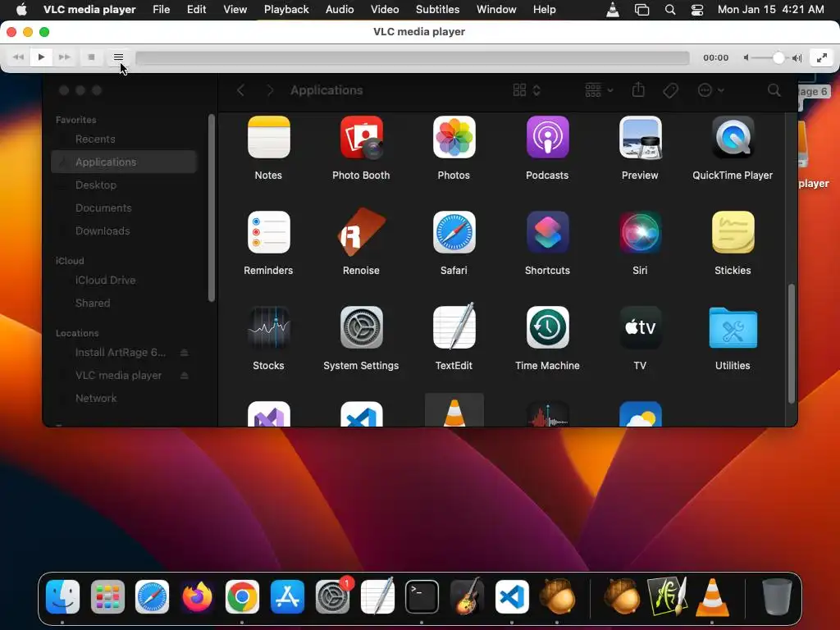Click VLC fast-forward/next button

click(x=64, y=57)
